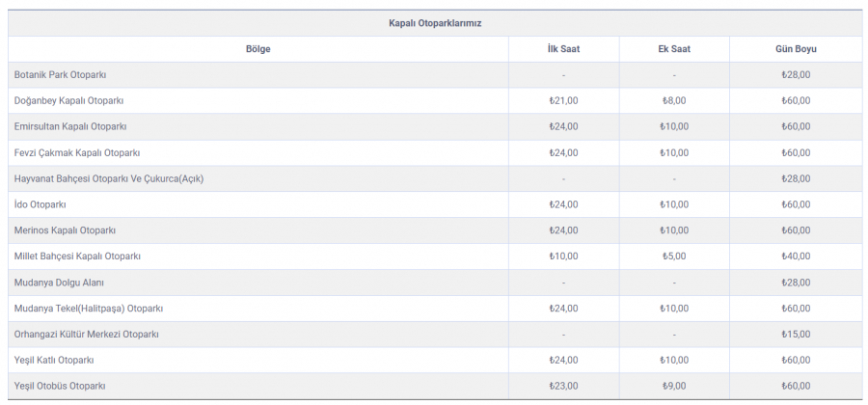Click the Yeşil Katlı Otoparkı name
868x405 pixels.
pos(54,361)
